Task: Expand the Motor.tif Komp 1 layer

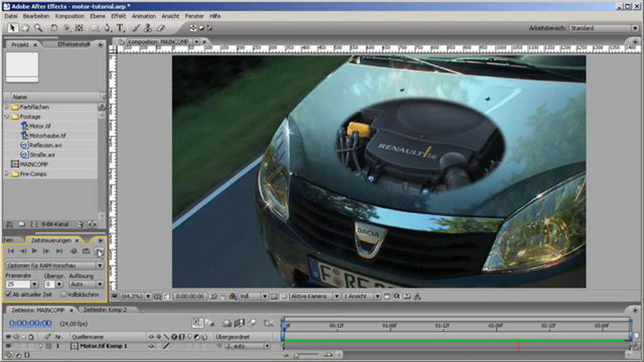Action: coord(41,346)
